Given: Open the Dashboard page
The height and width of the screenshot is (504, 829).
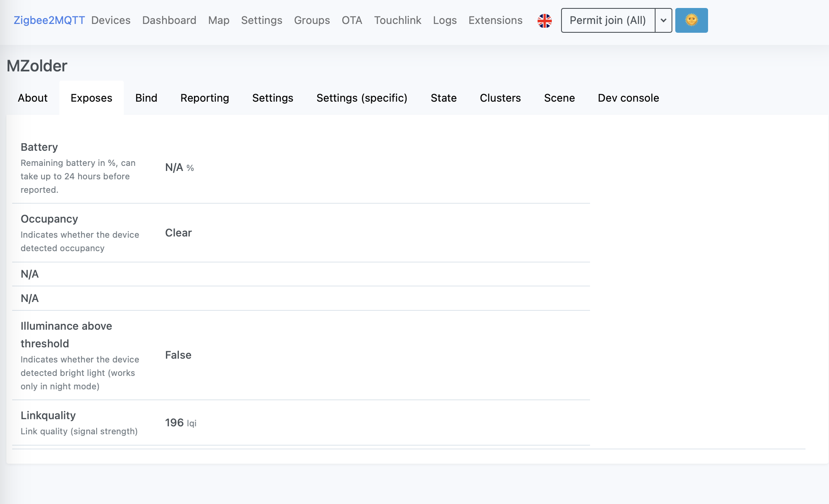Looking at the screenshot, I should click(x=169, y=20).
